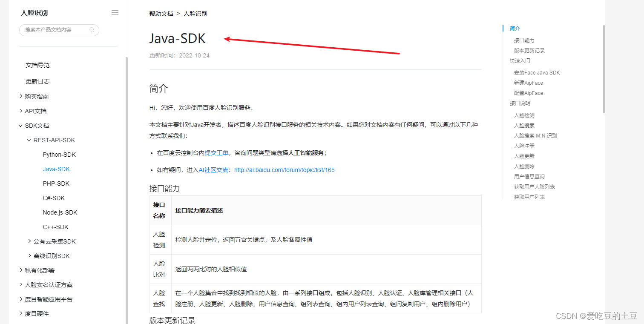Image resolution: width=644 pixels, height=324 pixels.
Task: Jump to 安装Face Java SDK outline entry
Action: click(x=537, y=73)
